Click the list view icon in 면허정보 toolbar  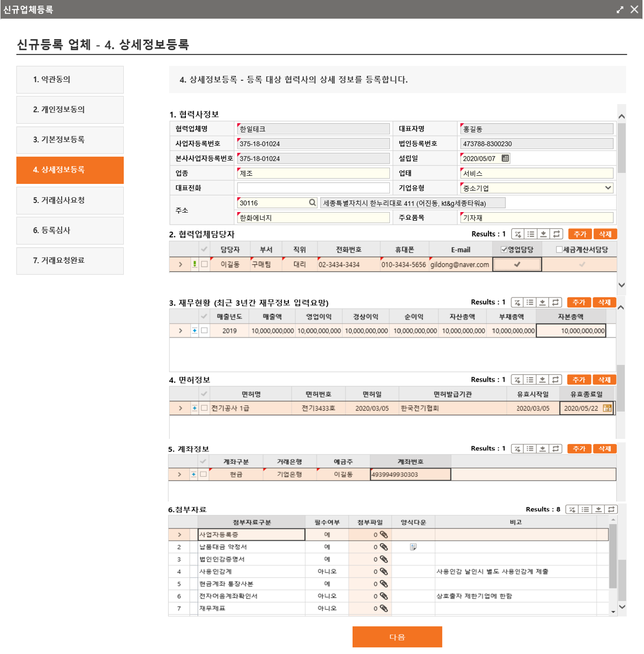coord(530,380)
